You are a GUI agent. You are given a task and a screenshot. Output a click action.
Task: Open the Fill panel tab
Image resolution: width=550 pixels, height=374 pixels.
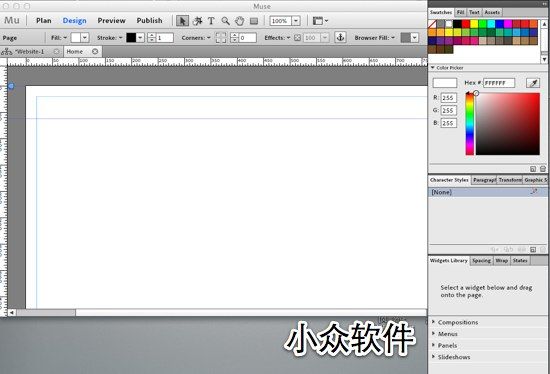[x=460, y=12]
